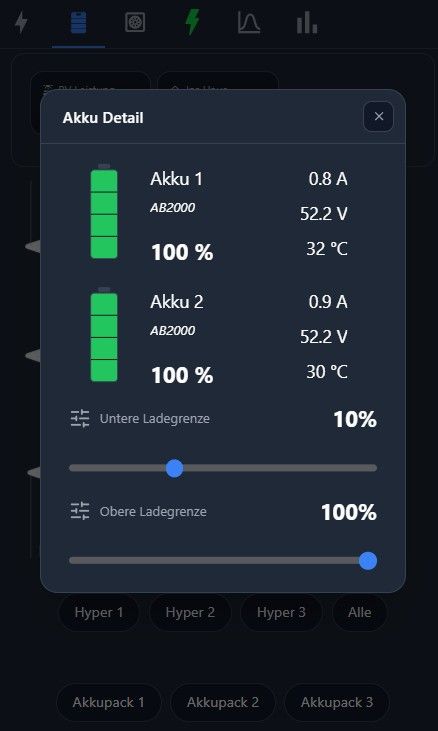
Task: Choose the Hyper 3 device button
Action: click(281, 612)
